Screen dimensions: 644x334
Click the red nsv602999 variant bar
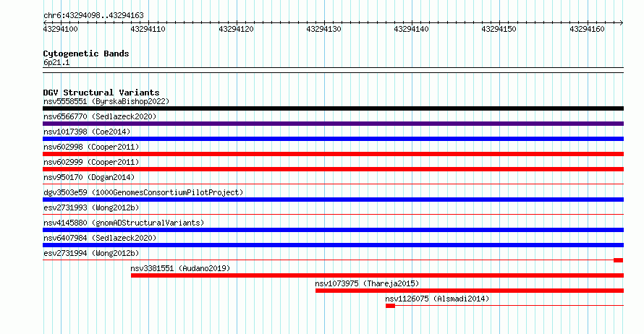(x=333, y=169)
